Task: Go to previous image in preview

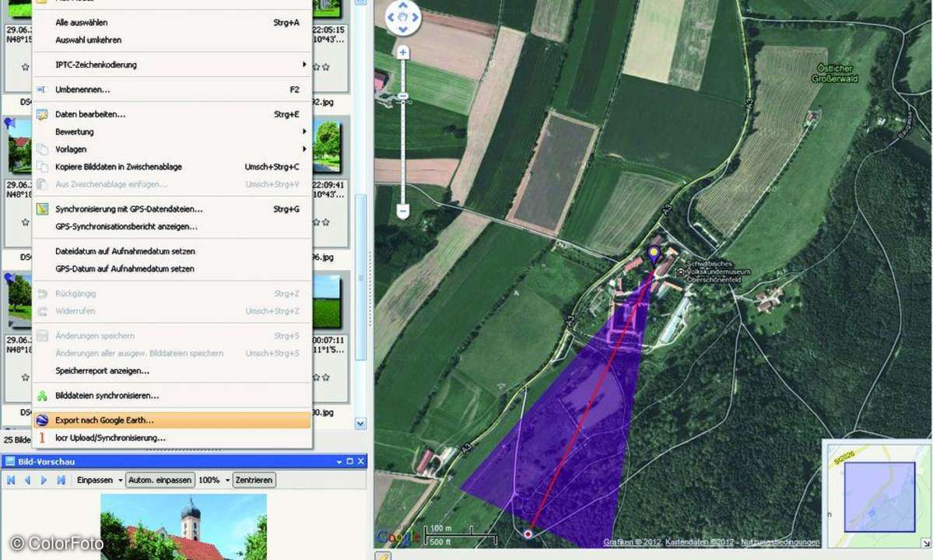Action: [x=27, y=481]
